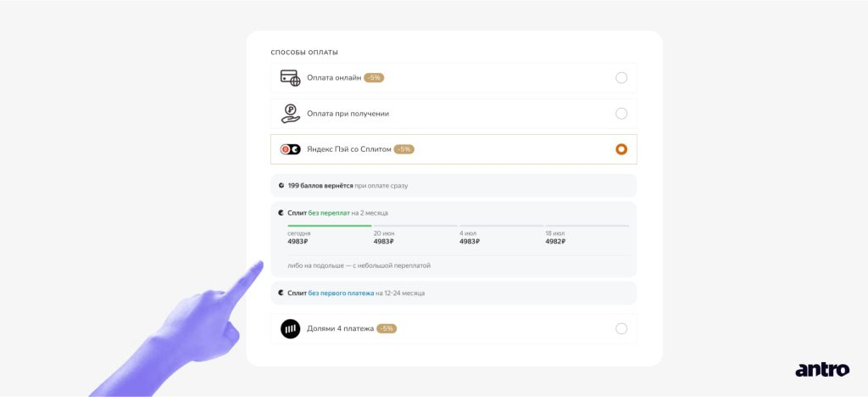Select the Оплата онлайн radio button
This screenshot has width=868, height=397.
(621, 78)
